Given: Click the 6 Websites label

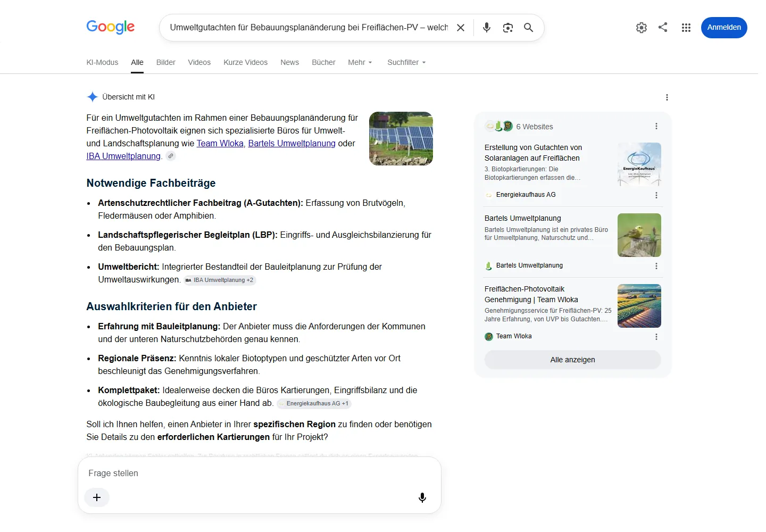Looking at the screenshot, I should (535, 127).
